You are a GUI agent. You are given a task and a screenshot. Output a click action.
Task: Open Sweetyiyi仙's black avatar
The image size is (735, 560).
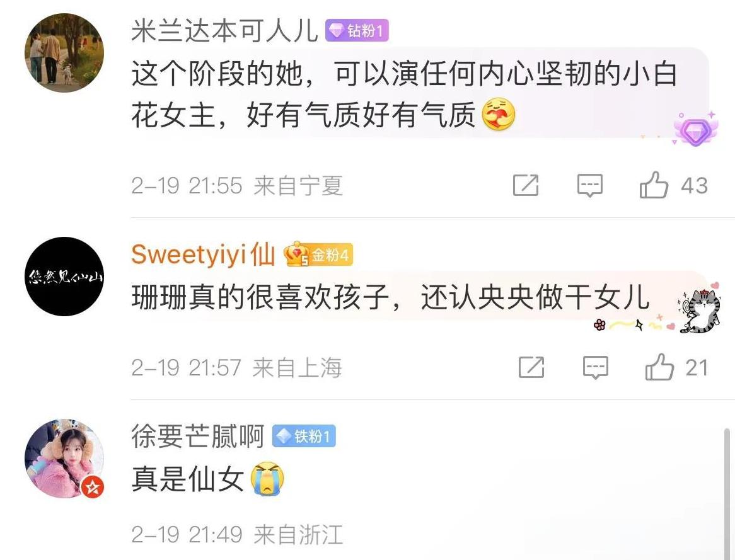[64, 277]
